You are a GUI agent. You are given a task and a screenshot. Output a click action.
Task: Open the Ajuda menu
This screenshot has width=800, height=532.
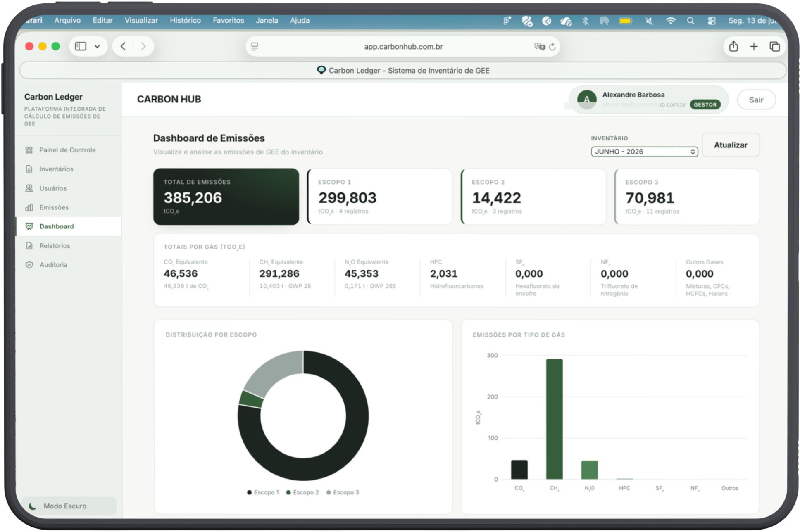coord(300,20)
